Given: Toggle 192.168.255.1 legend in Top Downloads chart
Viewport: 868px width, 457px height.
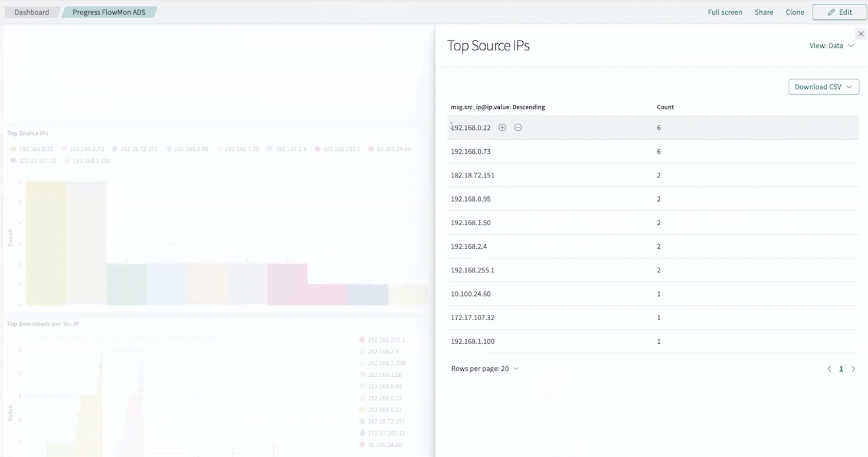Looking at the screenshot, I should 382,340.
